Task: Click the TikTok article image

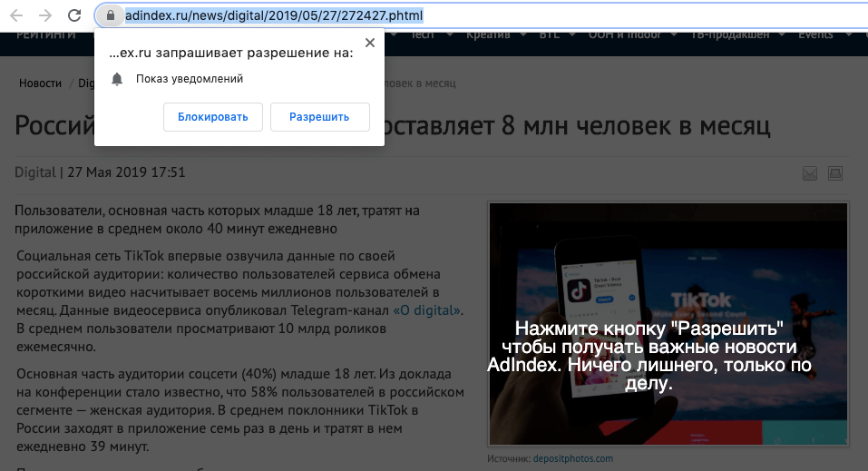Action: [668, 324]
